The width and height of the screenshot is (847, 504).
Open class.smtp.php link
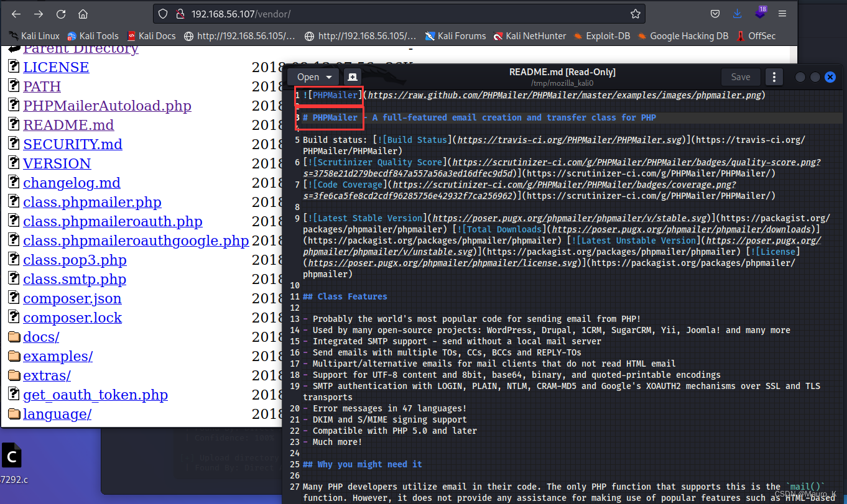[75, 279]
